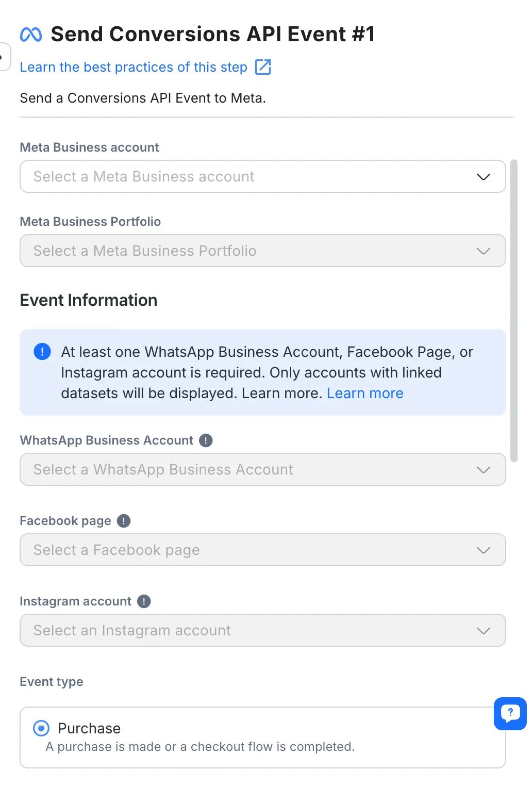Click the info icon beside Facebook page
Image resolution: width=532 pixels, height=787 pixels.
[123, 521]
